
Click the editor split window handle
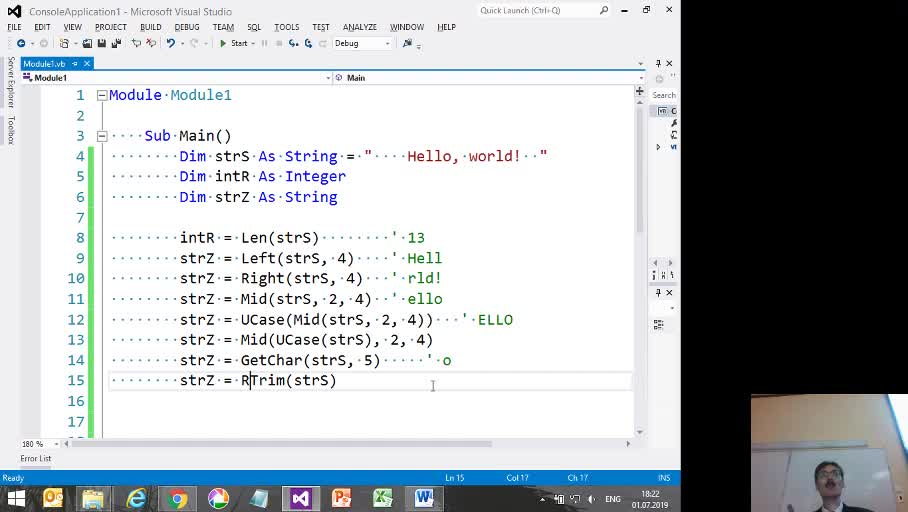pos(640,91)
